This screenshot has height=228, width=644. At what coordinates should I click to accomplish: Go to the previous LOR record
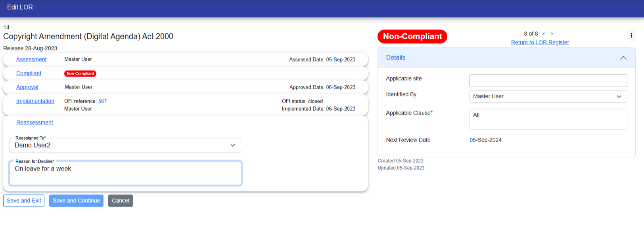pos(544,34)
